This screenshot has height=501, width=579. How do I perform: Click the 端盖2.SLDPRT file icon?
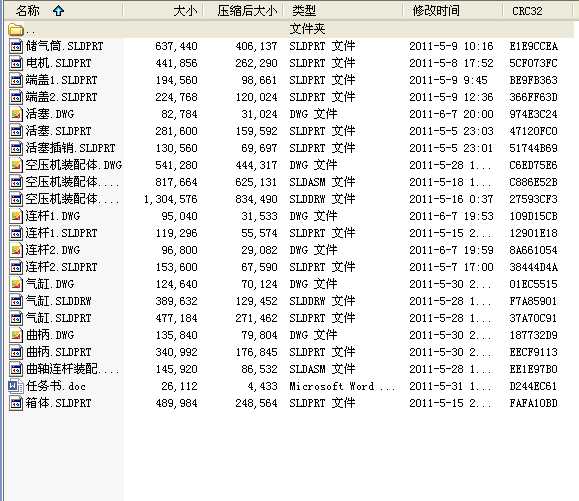coord(16,97)
